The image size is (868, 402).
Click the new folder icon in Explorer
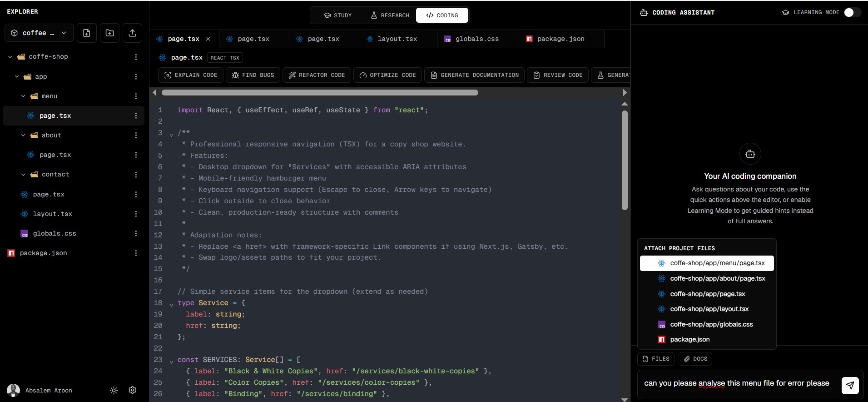[x=109, y=33]
